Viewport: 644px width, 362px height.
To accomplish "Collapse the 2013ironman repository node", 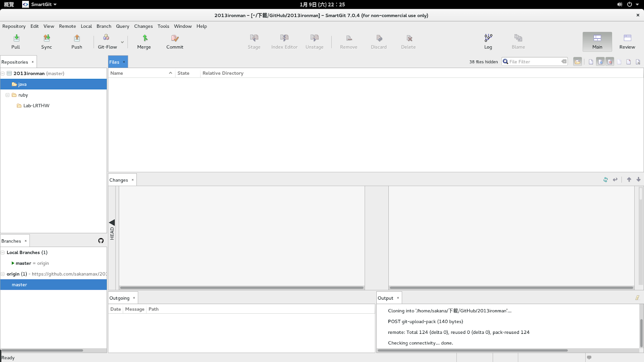I will tap(3, 73).
